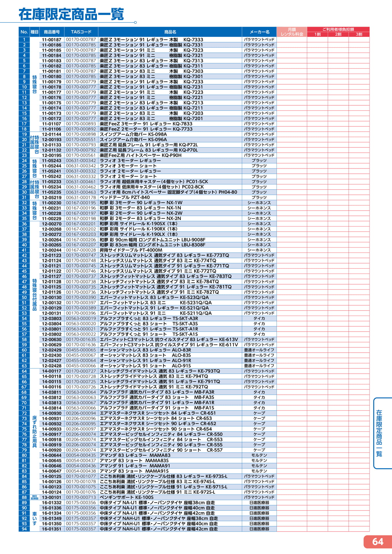
Task: Click product number 11-05242
Action: (x=52, y=176)
